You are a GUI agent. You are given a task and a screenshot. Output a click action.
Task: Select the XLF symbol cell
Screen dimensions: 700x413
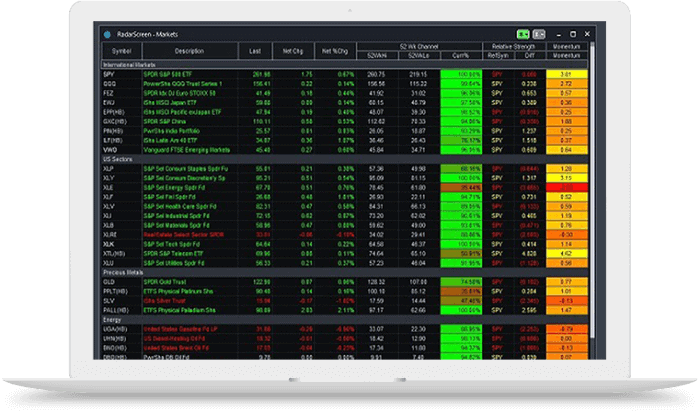121,197
